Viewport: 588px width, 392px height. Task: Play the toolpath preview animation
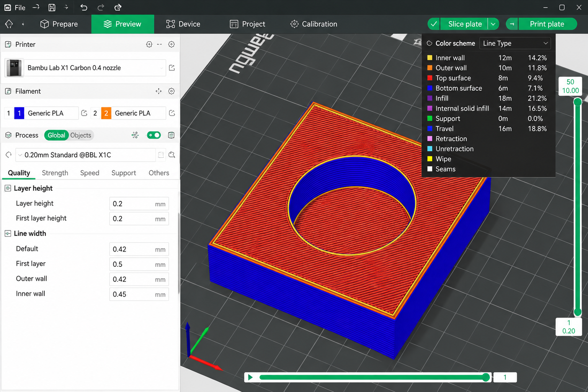tap(250, 377)
